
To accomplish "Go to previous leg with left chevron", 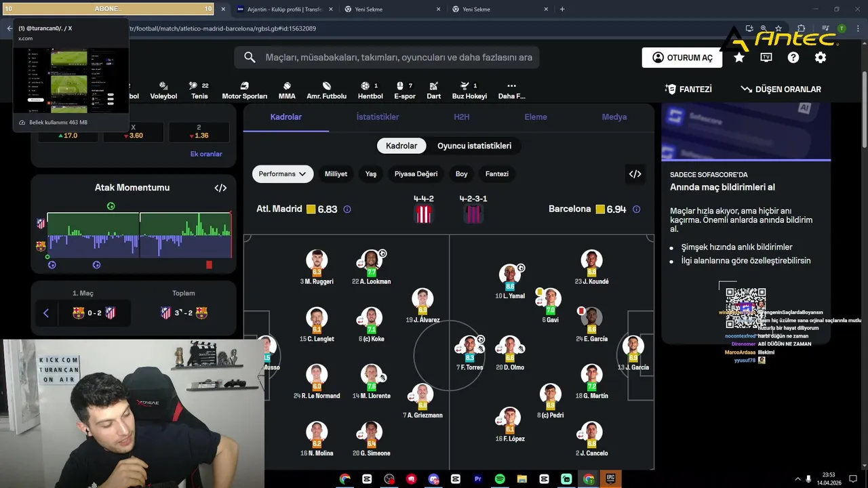I will pos(46,313).
